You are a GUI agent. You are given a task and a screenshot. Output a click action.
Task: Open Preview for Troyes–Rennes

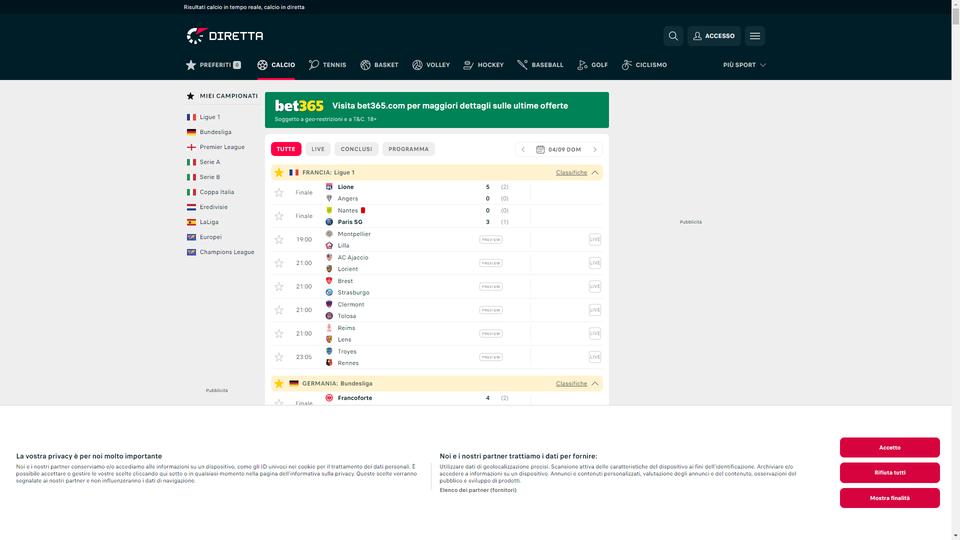pos(491,357)
